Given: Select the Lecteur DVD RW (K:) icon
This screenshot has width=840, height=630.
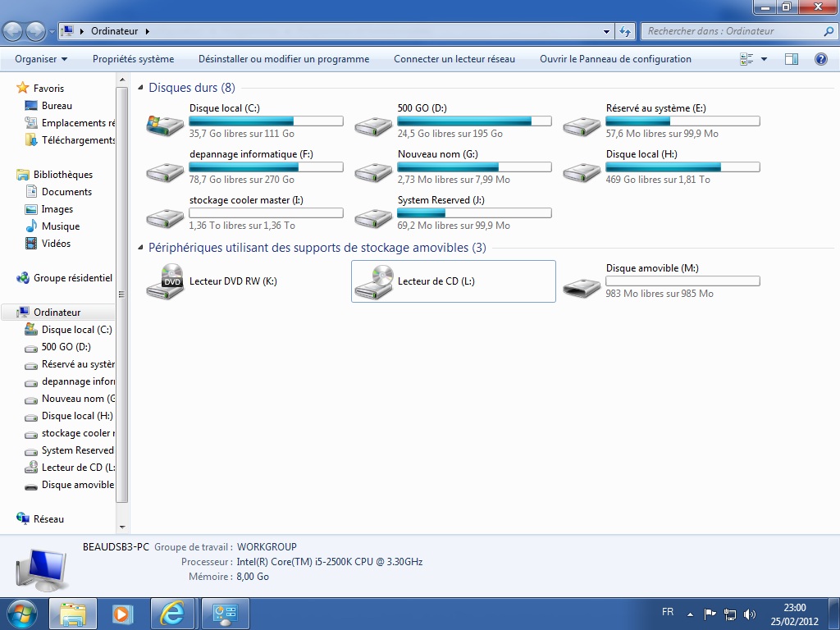Looking at the screenshot, I should (x=165, y=281).
